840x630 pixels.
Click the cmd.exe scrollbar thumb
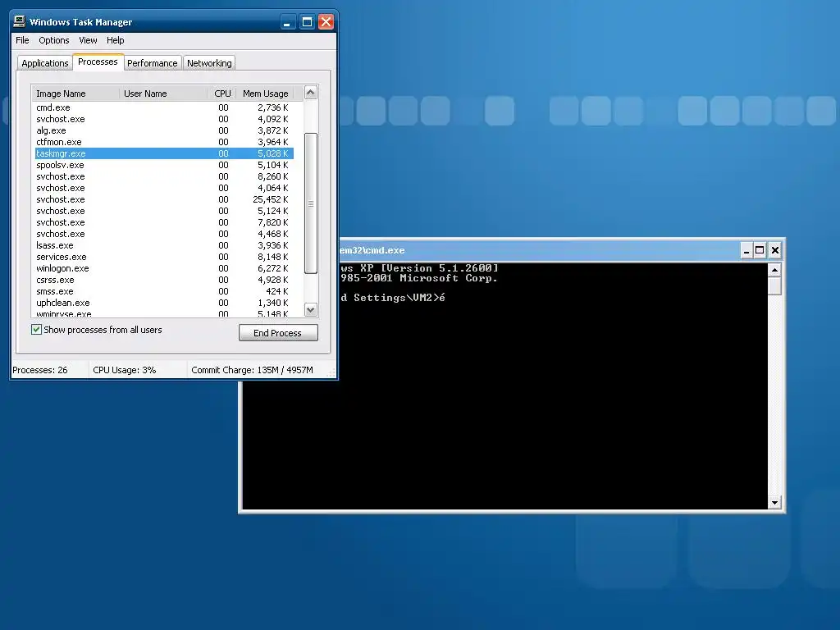pos(774,285)
